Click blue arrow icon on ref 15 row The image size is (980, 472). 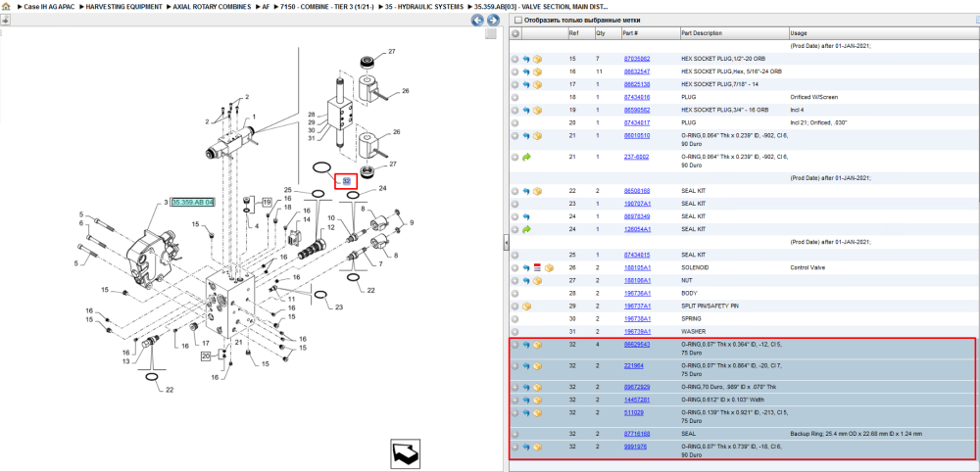526,59
